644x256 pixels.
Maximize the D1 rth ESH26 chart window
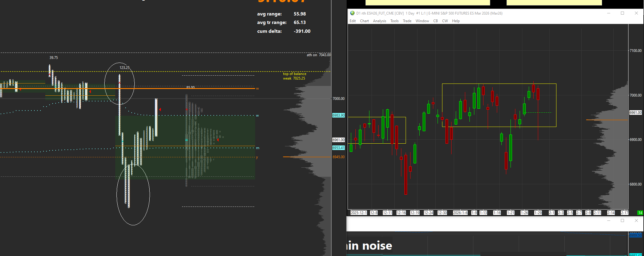pyautogui.click(x=622, y=13)
